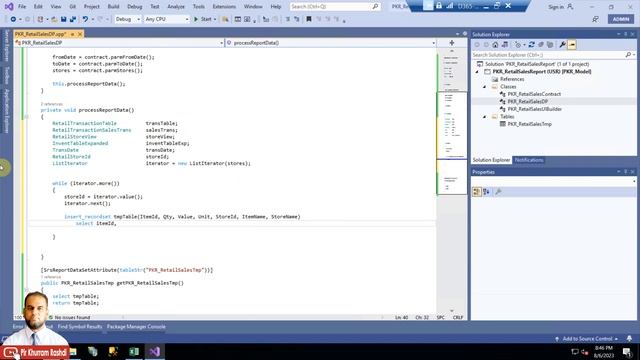Click the Show All Files icon in Solution Explorer
640x360 pixels.
pos(550,45)
